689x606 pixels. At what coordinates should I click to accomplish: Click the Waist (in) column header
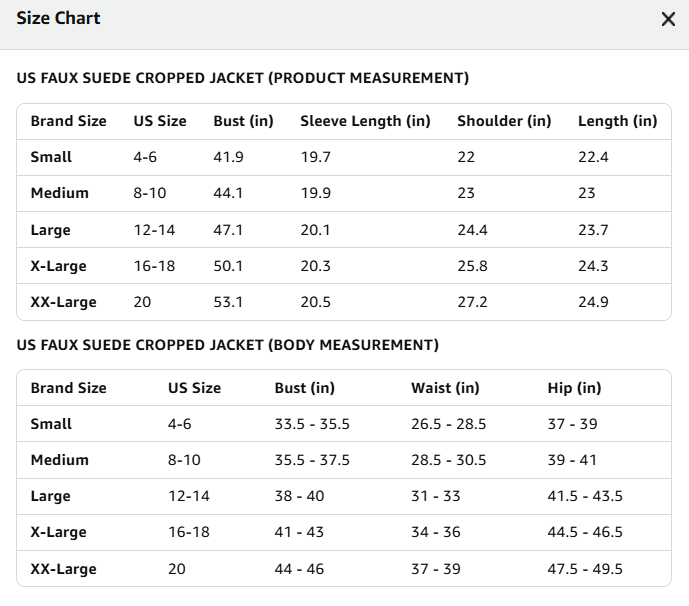click(445, 388)
